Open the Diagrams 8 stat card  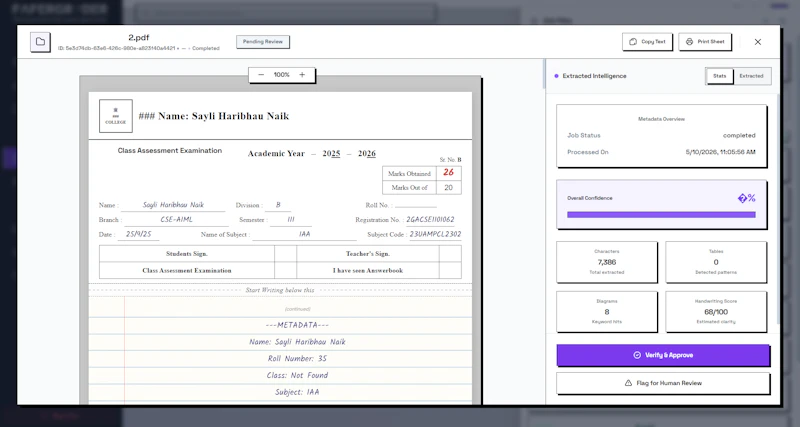click(607, 312)
